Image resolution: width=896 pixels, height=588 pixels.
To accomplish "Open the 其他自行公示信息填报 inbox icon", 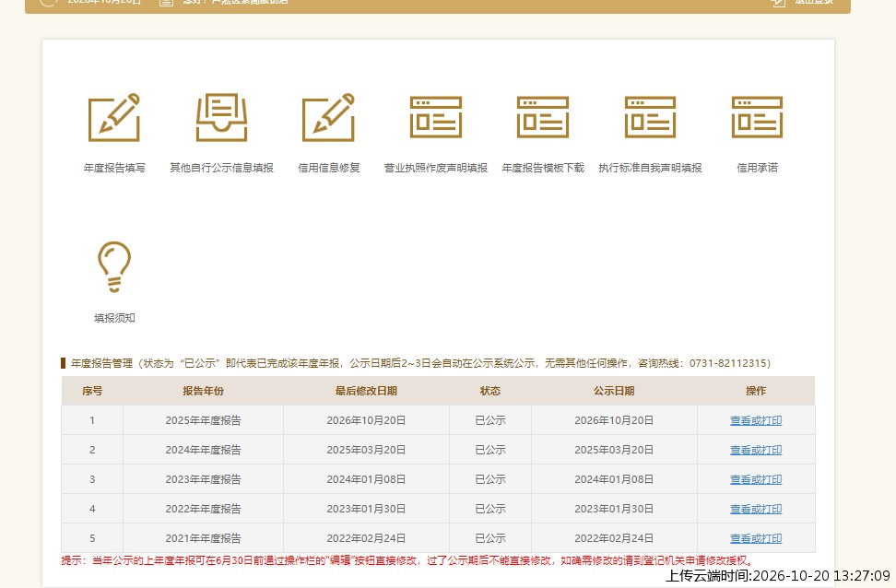I will (x=222, y=117).
